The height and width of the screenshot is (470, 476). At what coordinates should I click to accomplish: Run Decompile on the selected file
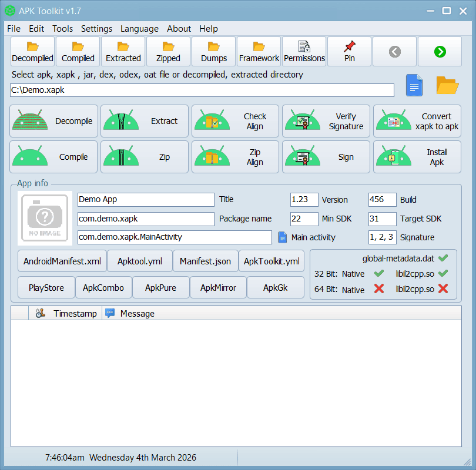click(x=53, y=121)
